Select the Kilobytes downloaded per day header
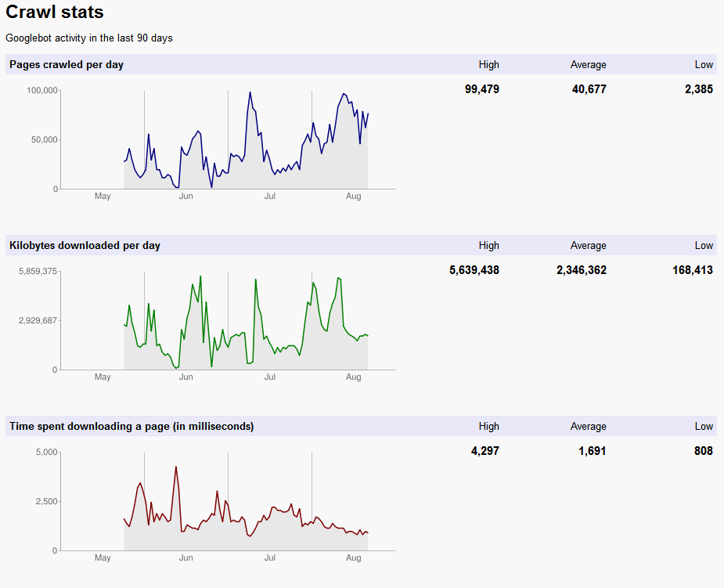The height and width of the screenshot is (588, 724). [85, 246]
